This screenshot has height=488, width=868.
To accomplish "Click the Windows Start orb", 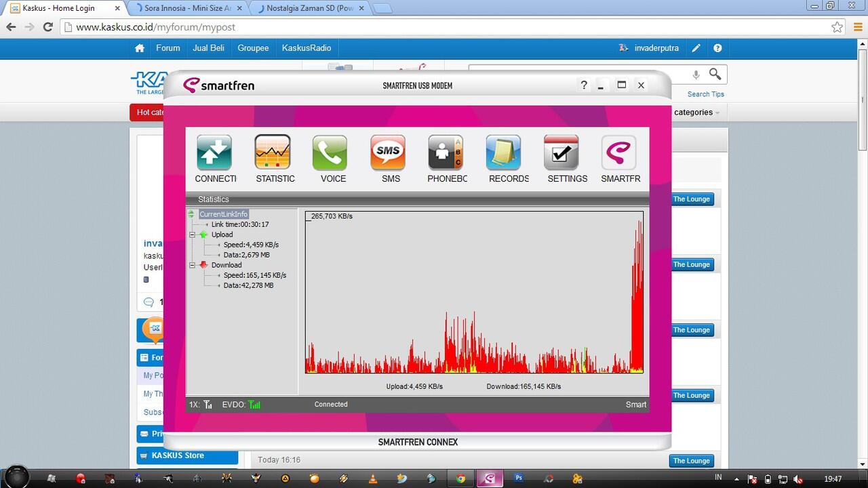I will 18,477.
